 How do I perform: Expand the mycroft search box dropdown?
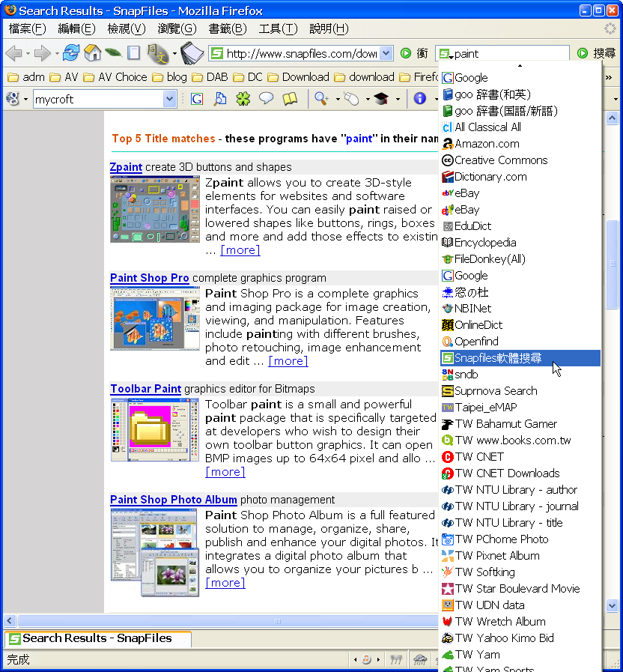point(170,99)
